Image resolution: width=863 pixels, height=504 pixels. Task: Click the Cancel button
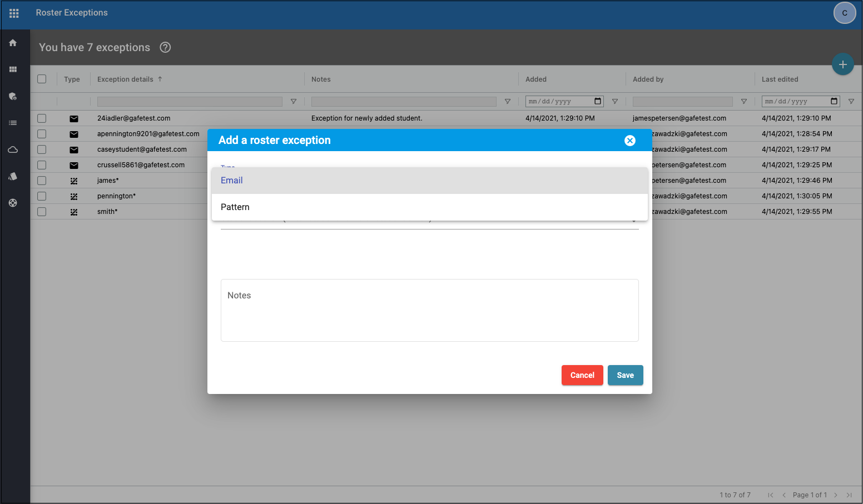coord(582,375)
